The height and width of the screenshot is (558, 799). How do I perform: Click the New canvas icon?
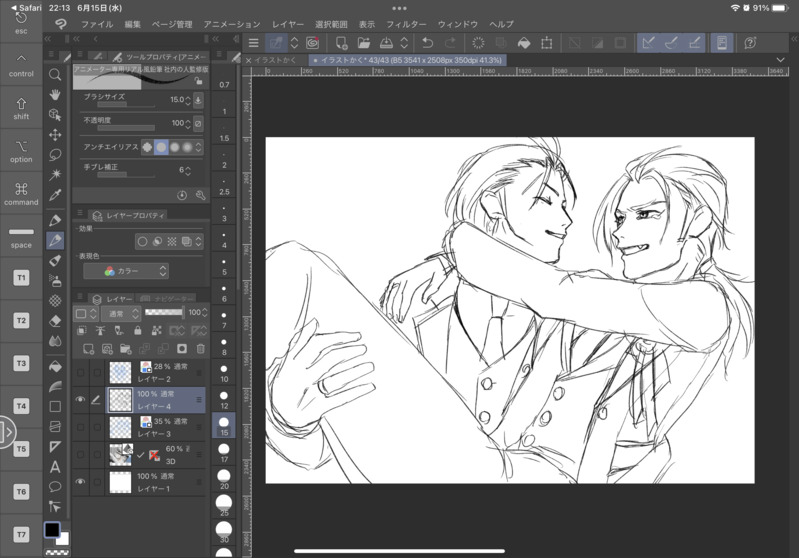click(x=341, y=43)
